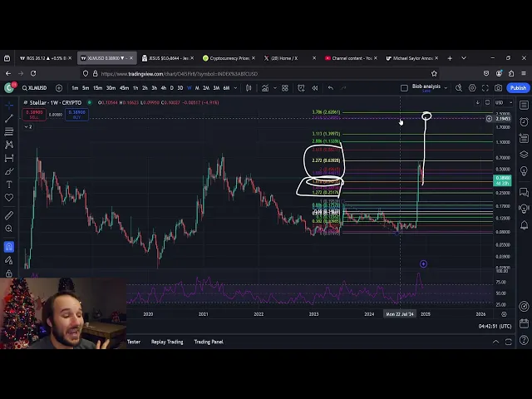Open the patterns drawing tool
Screen dimensions: 532x399
[9, 145]
